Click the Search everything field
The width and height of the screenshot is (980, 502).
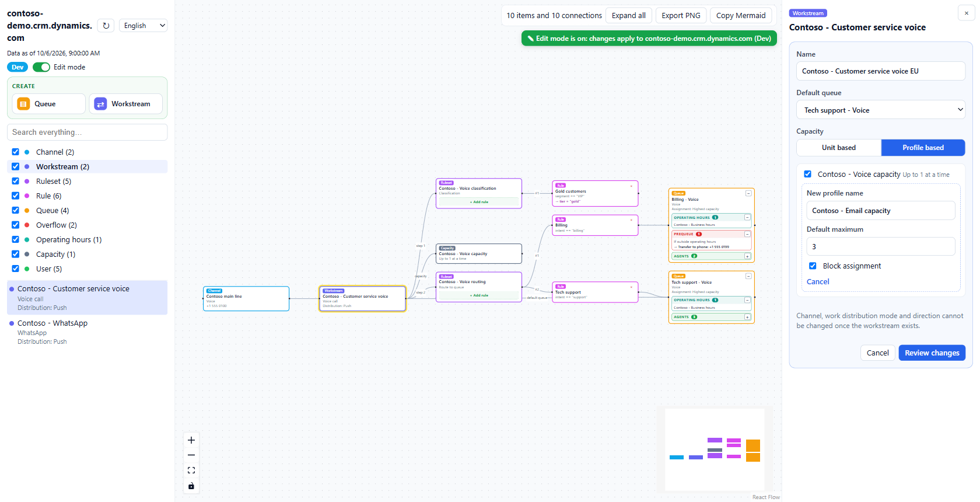pos(87,132)
